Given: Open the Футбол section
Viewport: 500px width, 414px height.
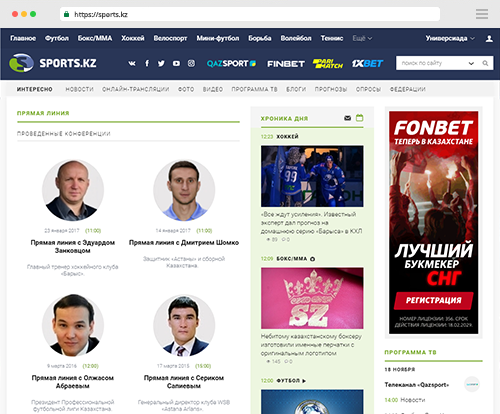Looking at the screenshot, I should click(57, 38).
